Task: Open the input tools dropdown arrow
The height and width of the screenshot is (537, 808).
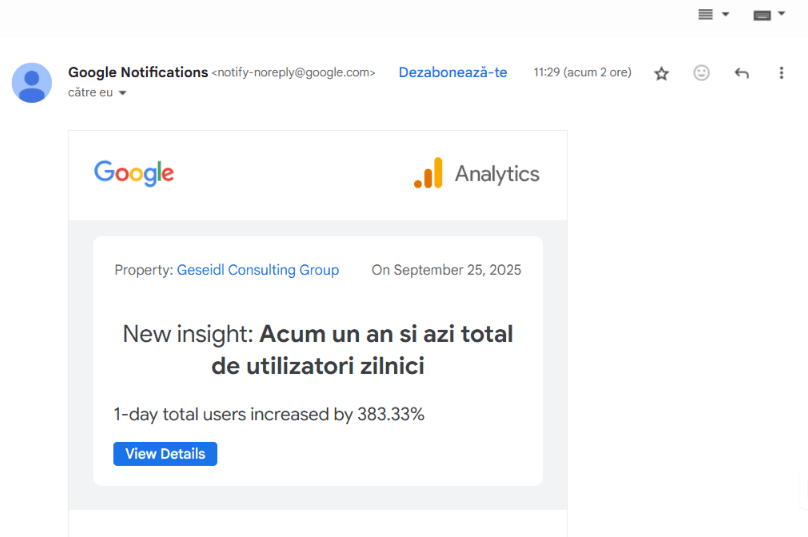Action: [x=781, y=14]
